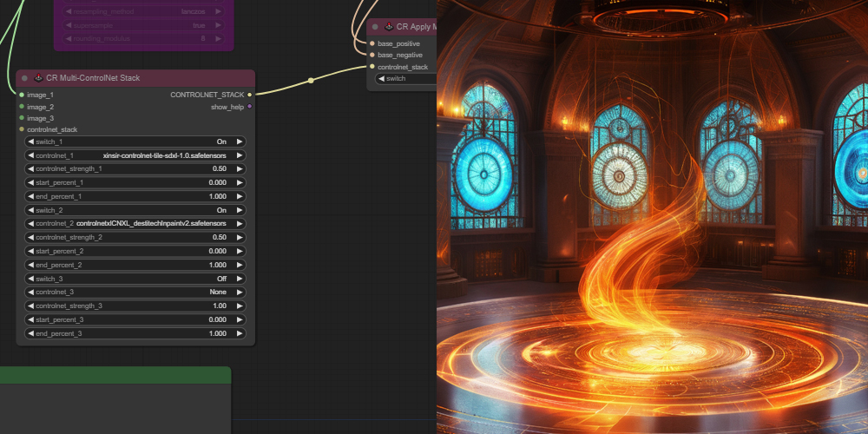This screenshot has width=868, height=434.
Task: Click the resampling_method lanczos field
Action: [x=143, y=11]
